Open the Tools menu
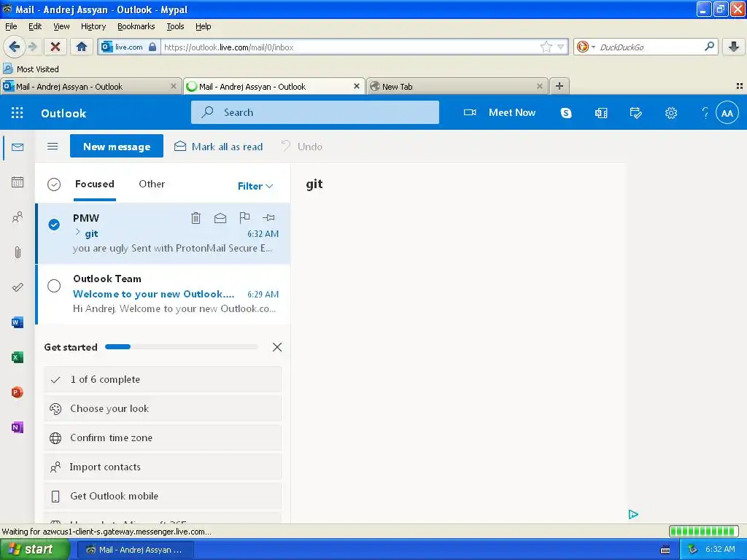Image resolution: width=747 pixels, height=560 pixels. [175, 26]
